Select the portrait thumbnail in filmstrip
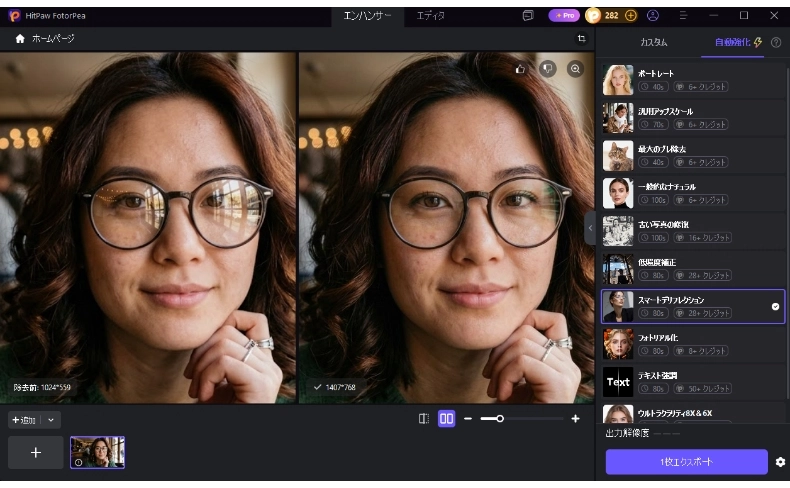 click(97, 453)
